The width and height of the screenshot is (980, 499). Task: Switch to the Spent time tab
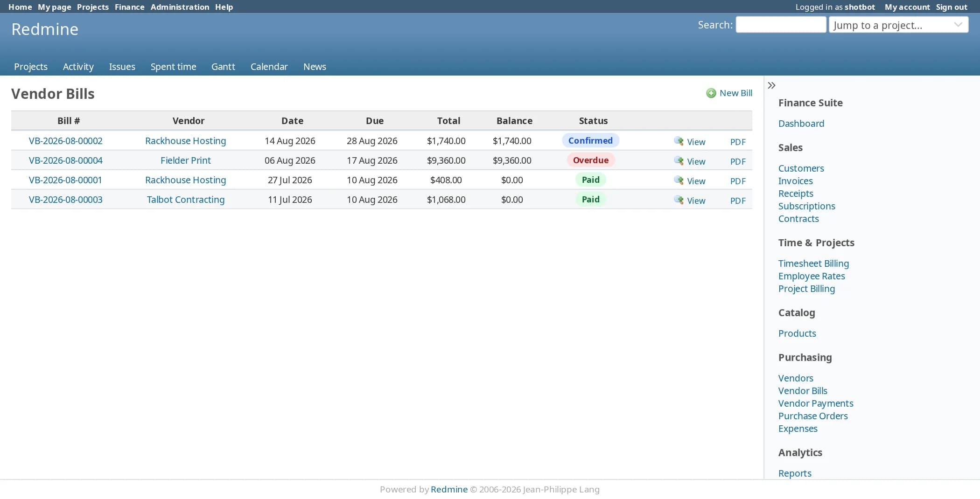click(x=173, y=67)
